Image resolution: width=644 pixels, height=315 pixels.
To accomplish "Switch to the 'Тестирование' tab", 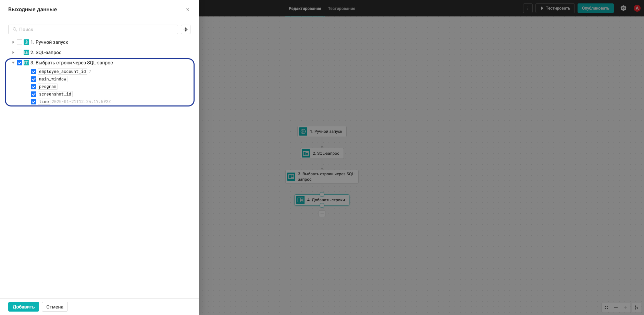I will tap(342, 9).
